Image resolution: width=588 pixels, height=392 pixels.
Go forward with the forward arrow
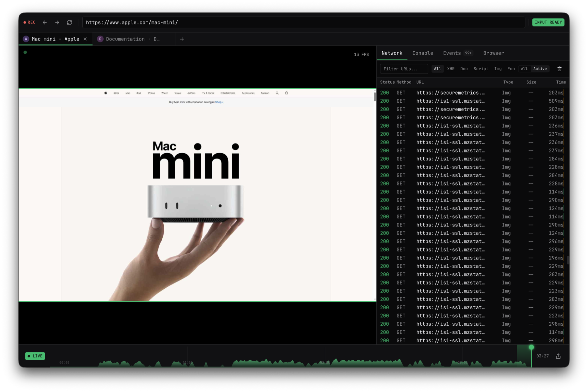[57, 23]
